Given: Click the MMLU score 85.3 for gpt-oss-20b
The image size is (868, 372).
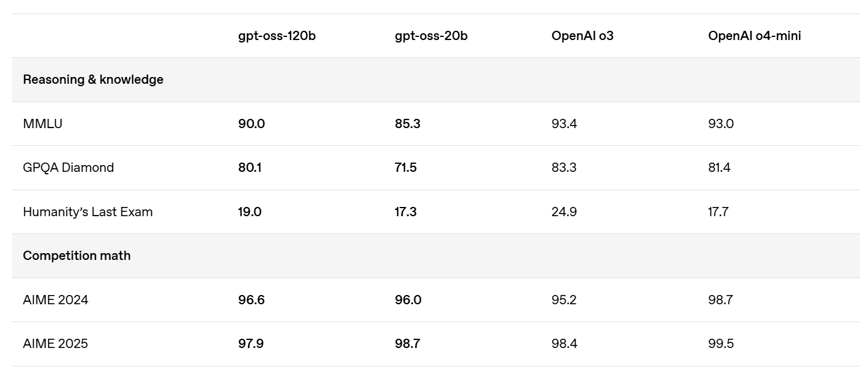Looking at the screenshot, I should click(408, 124).
